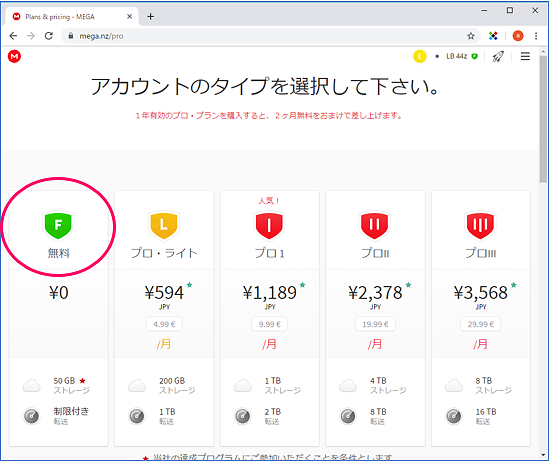
Task: Click the 200 GB storage text
Action: point(172,381)
